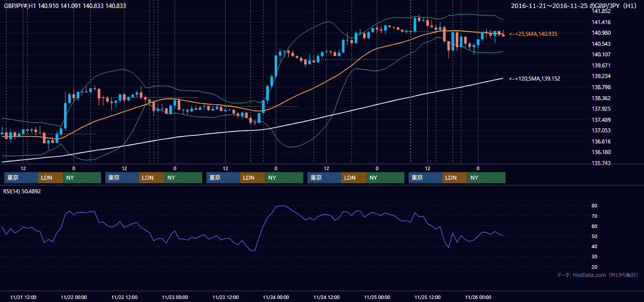644x302 pixels.
Task: Click RSI scale level 80
Action: [x=595, y=206]
